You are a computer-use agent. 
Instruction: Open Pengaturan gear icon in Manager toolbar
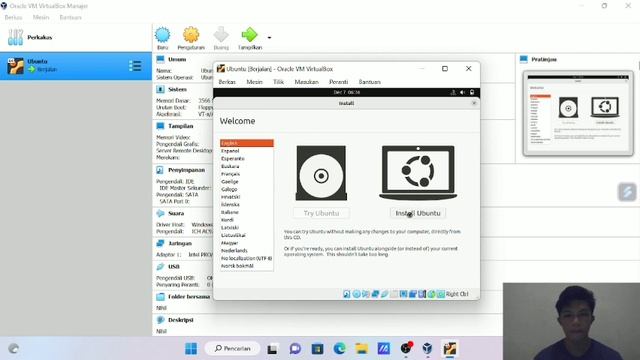[191, 35]
